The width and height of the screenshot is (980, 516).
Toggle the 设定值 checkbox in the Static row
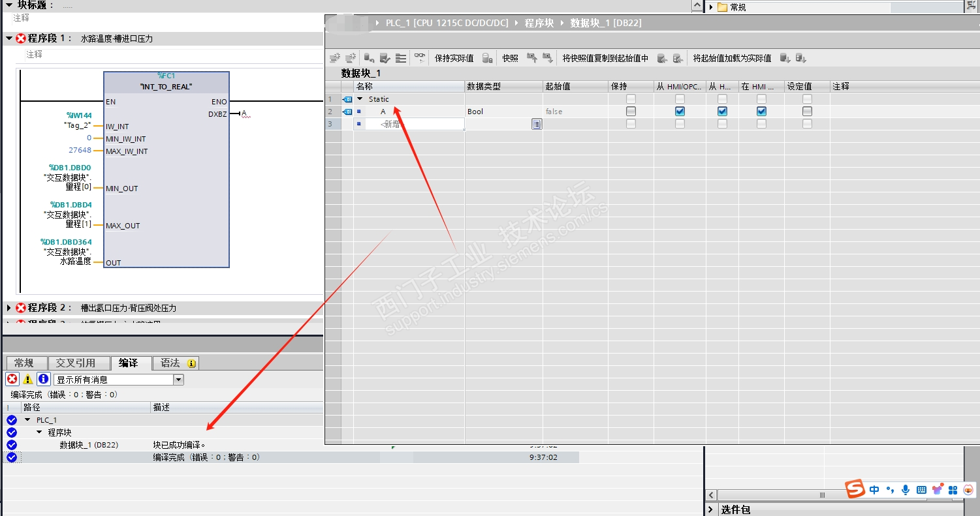807,99
